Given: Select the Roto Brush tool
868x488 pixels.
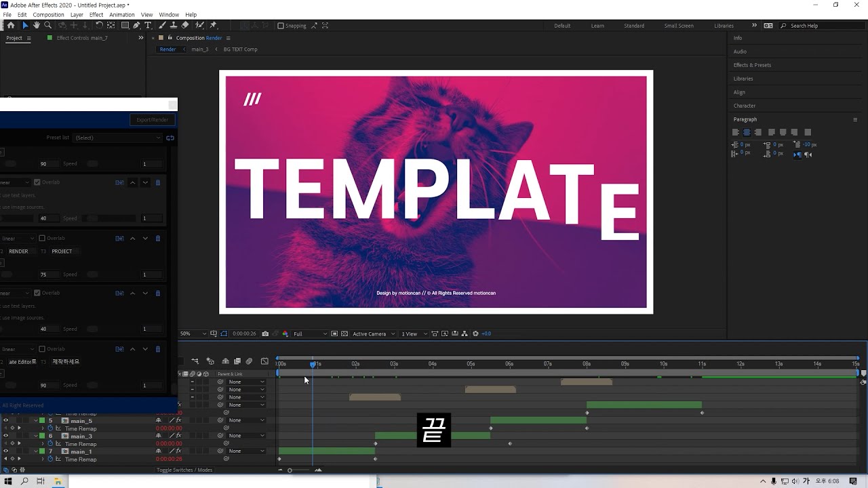Looking at the screenshot, I should point(199,26).
